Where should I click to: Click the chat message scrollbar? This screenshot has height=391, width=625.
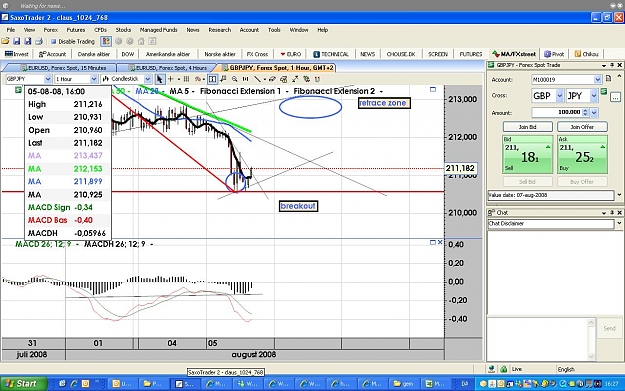591,339
